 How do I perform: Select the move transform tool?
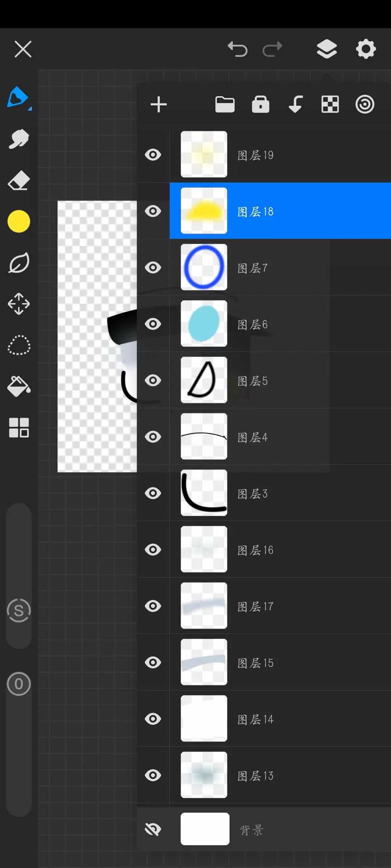(19, 304)
